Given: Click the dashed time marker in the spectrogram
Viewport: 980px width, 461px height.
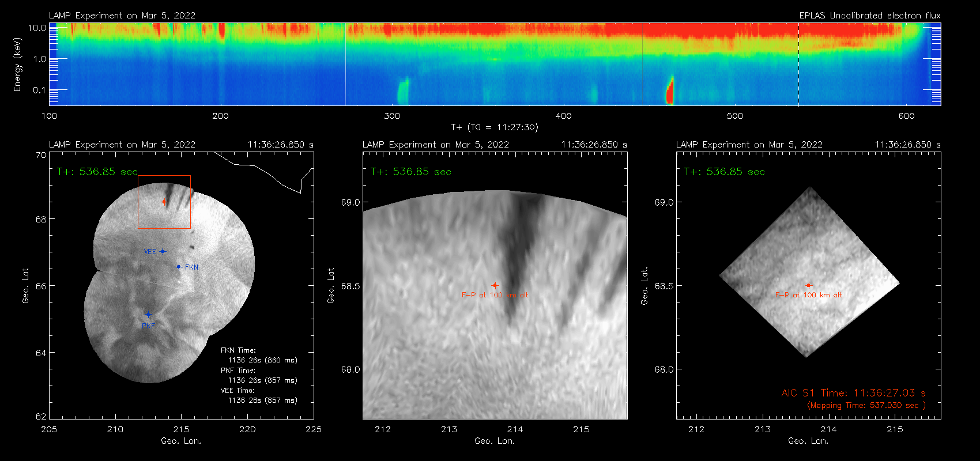Looking at the screenshot, I should pyautogui.click(x=798, y=64).
